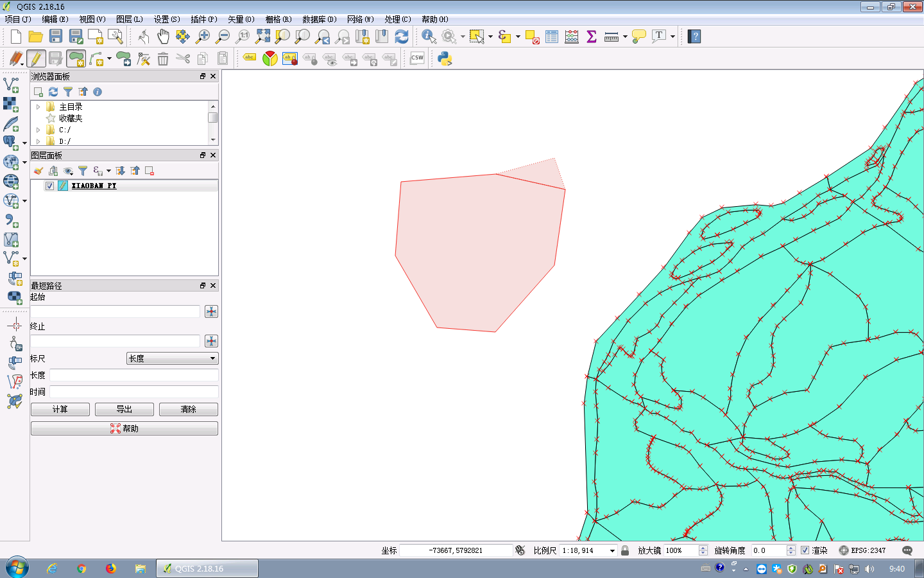
Task: Save the project with floppy disk icon
Action: [x=56, y=37]
